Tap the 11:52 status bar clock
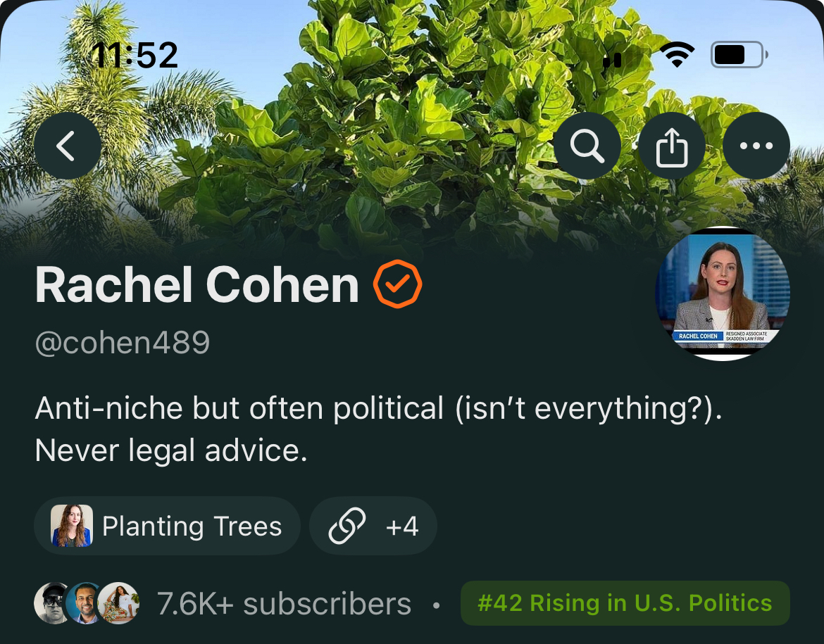824x644 pixels. click(x=135, y=55)
